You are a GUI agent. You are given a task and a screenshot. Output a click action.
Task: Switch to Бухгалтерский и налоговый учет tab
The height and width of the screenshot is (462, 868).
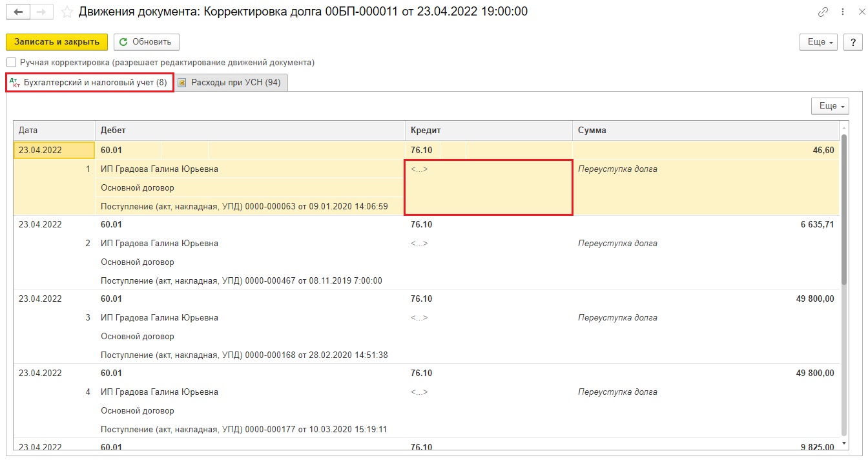coord(90,83)
